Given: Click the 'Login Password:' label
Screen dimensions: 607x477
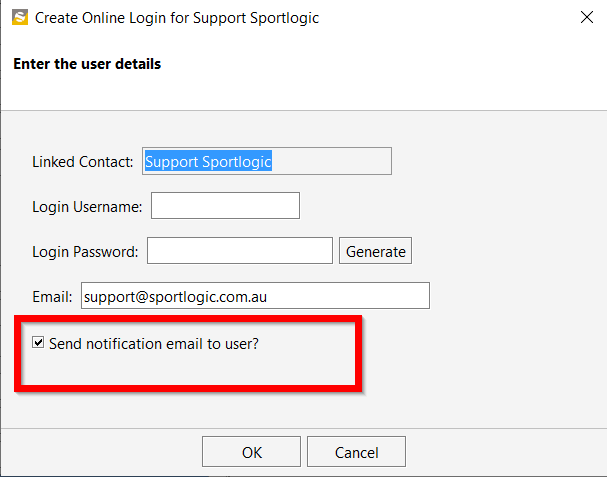Looking at the screenshot, I should click(x=85, y=252).
